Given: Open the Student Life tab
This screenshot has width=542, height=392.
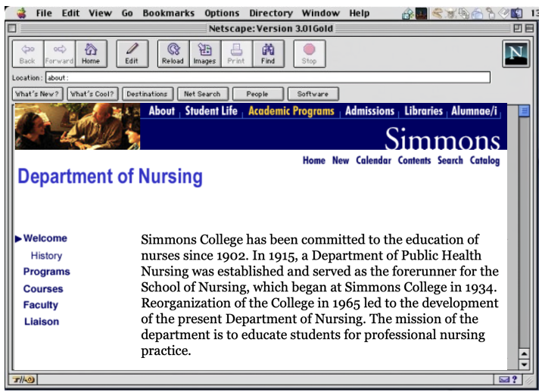Looking at the screenshot, I should [211, 111].
